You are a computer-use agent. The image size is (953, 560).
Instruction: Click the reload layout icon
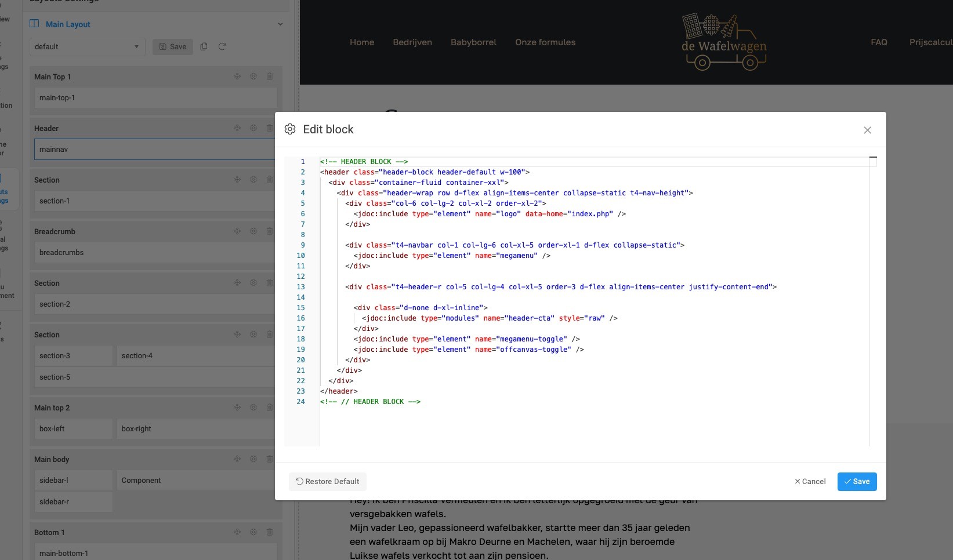click(222, 46)
